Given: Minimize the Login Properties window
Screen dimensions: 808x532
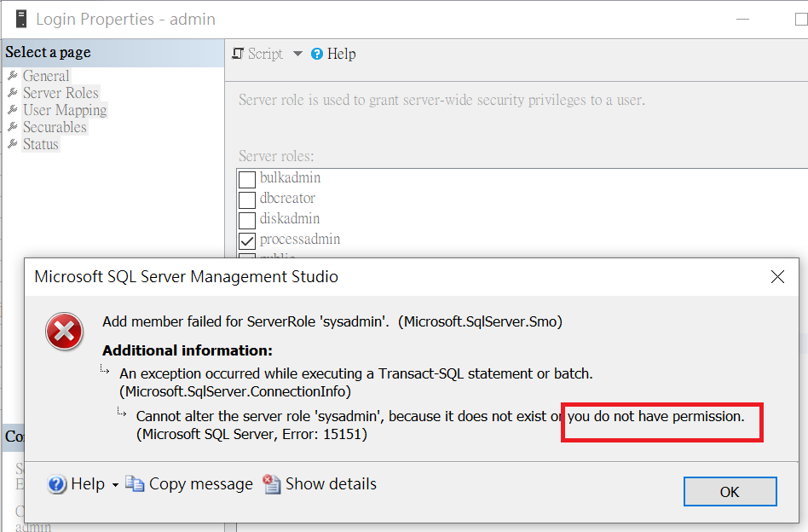Looking at the screenshot, I should (x=742, y=19).
